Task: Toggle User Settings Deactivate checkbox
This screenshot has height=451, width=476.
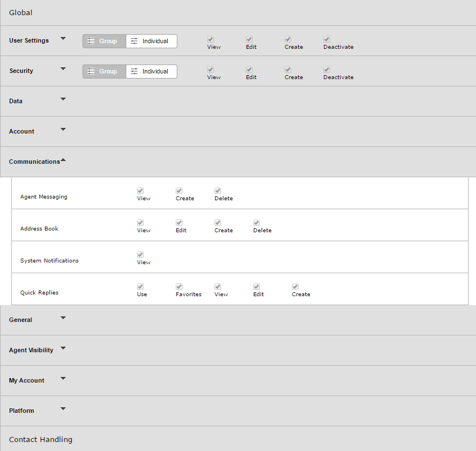Action: 327,39
